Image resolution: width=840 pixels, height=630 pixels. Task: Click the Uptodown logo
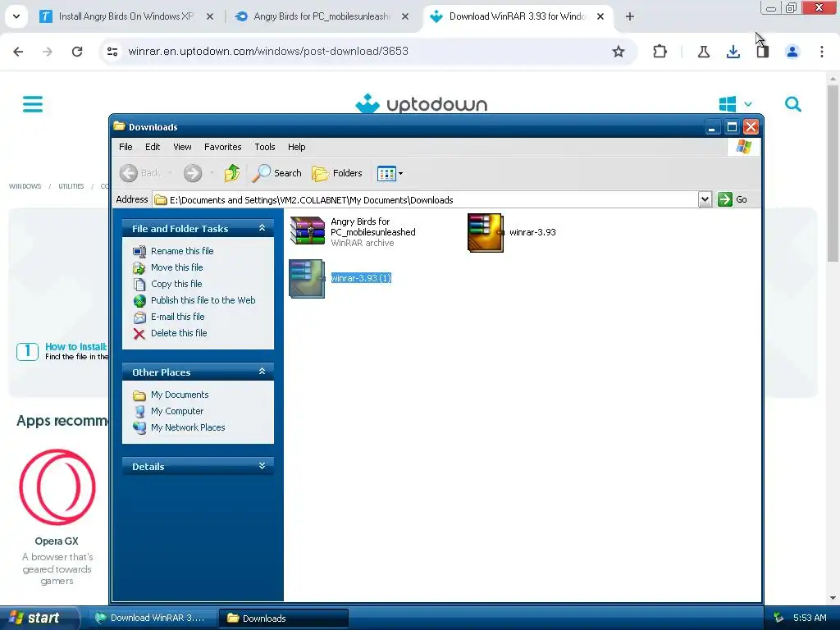422,103
